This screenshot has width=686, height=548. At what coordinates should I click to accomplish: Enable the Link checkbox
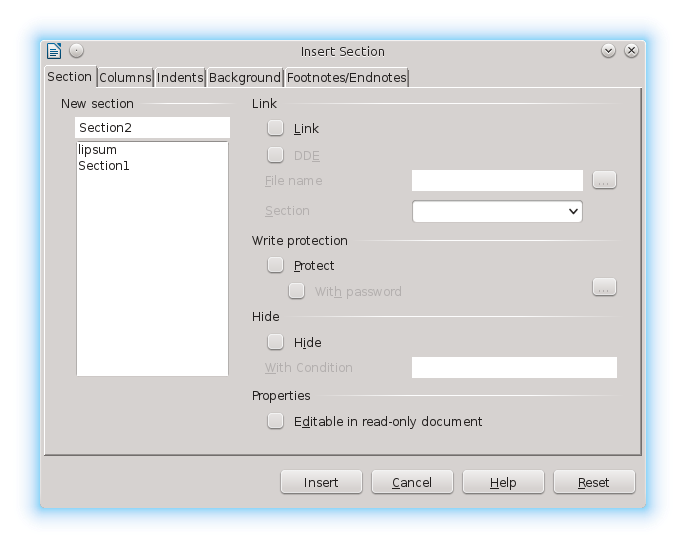point(276,128)
